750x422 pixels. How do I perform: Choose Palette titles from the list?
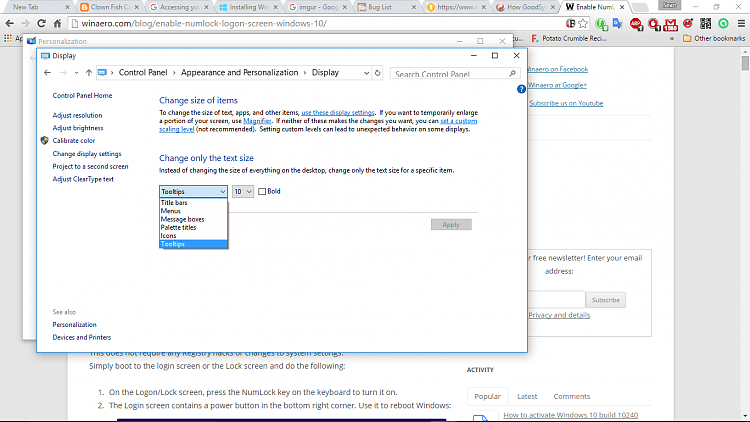coord(193,227)
